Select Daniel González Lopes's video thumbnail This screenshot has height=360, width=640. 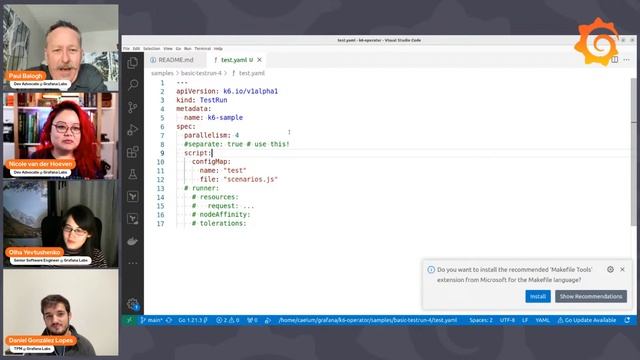(61, 313)
